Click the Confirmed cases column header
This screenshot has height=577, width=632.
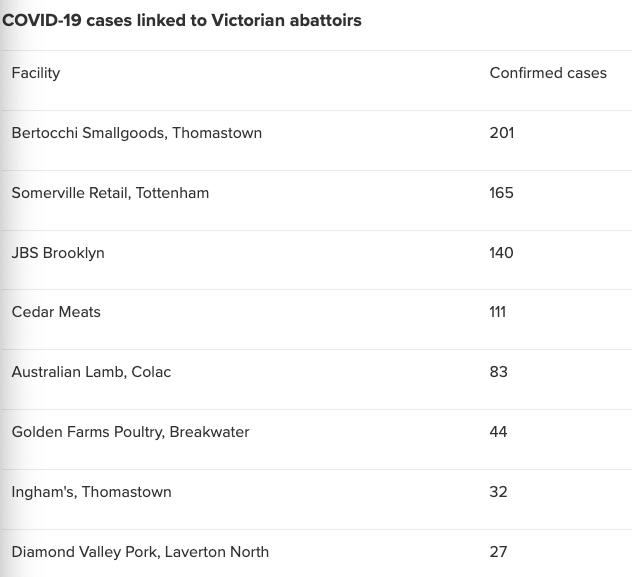(548, 73)
